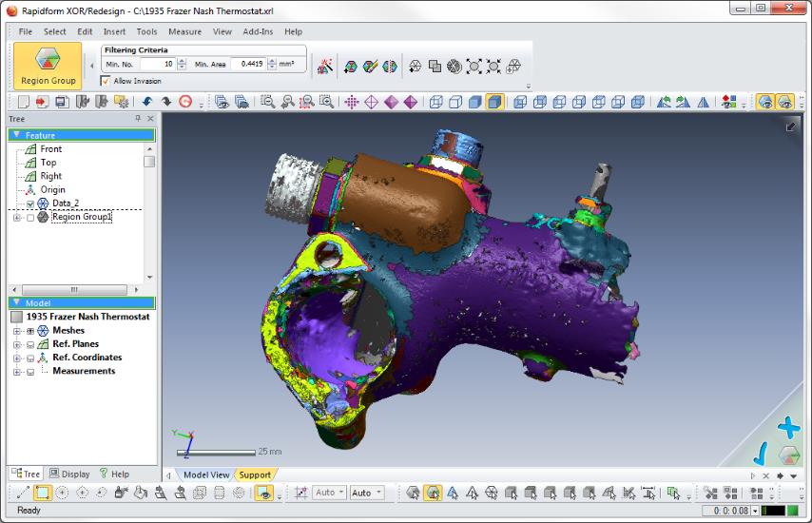Open the File menu

(26, 31)
